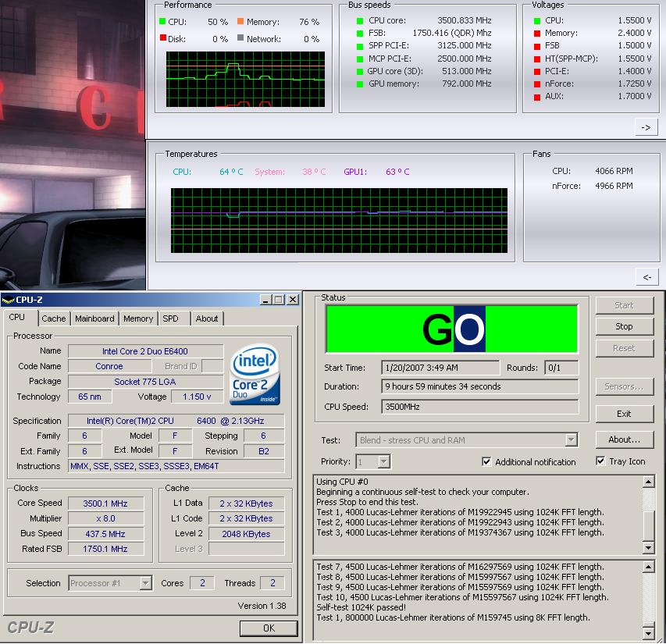This screenshot has width=666, height=644.
Task: Click the CPU-Z title bar icon
Action: [x=8, y=300]
